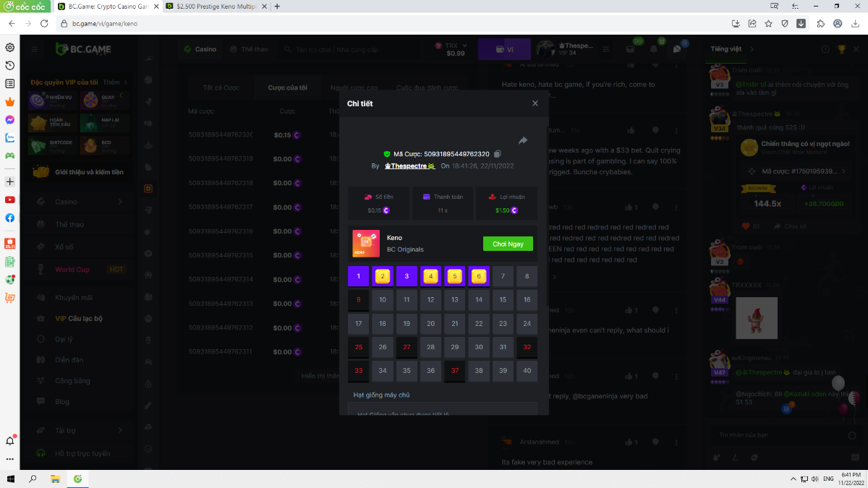The height and width of the screenshot is (488, 868).
Task: Select the Cược của tôi tab
Action: click(x=287, y=87)
